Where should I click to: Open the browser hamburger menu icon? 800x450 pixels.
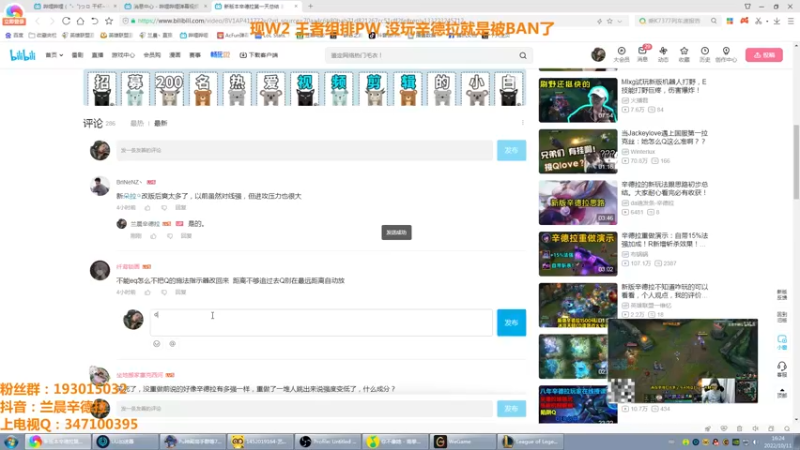click(x=791, y=21)
